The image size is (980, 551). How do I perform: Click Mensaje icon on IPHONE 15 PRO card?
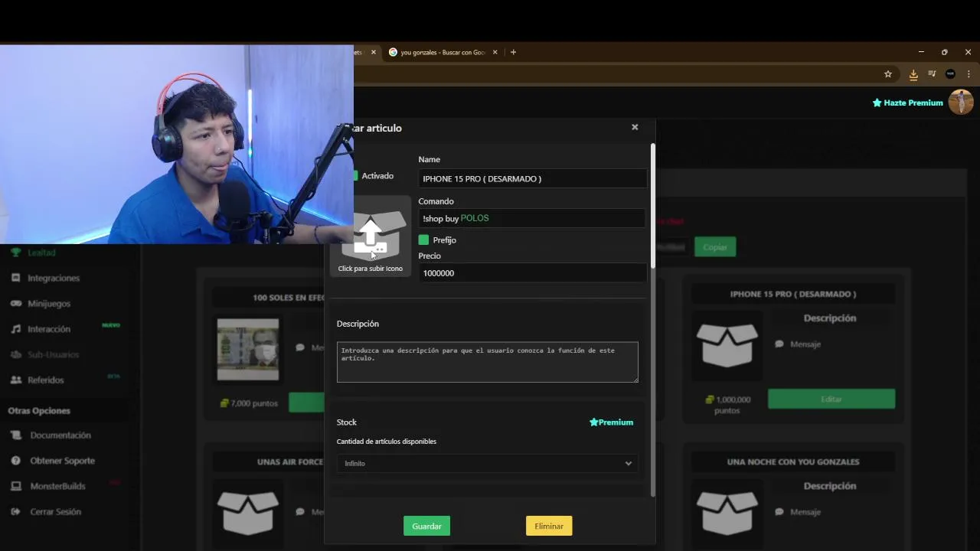[x=779, y=344]
